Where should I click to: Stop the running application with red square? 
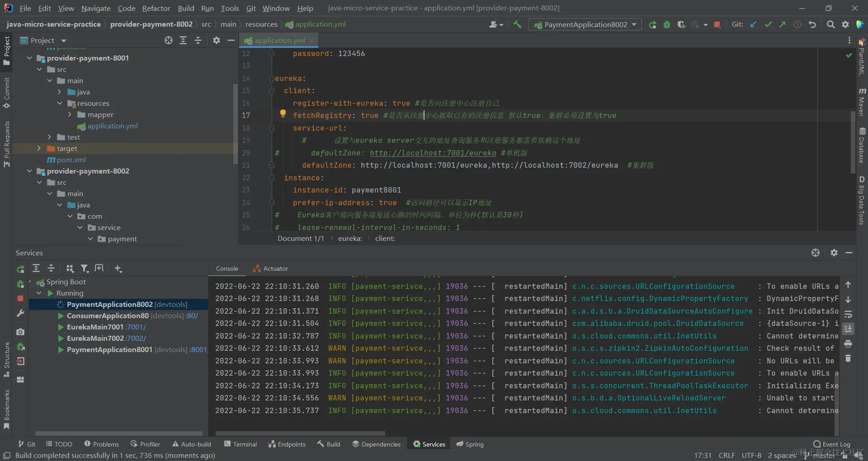[x=717, y=24]
